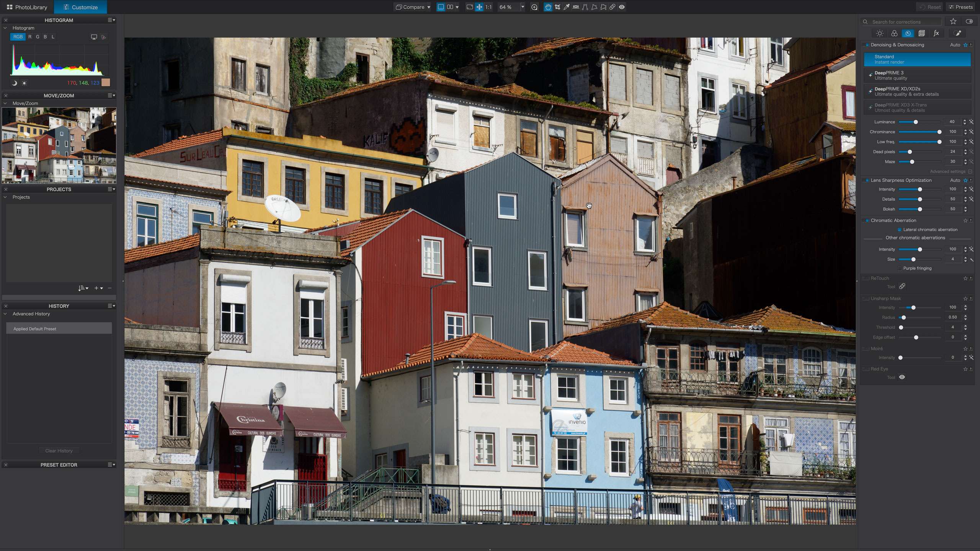Toggle show only active corrections switch
Viewport: 980px width, 551px height.
(x=969, y=21)
